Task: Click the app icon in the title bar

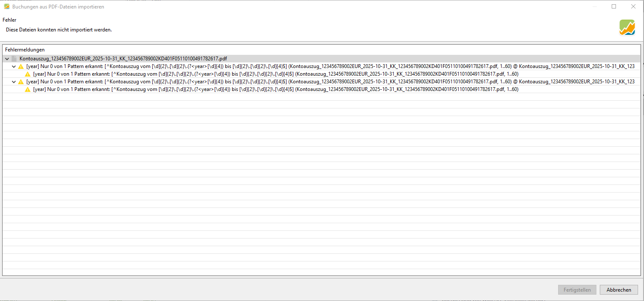Action: 6,7
